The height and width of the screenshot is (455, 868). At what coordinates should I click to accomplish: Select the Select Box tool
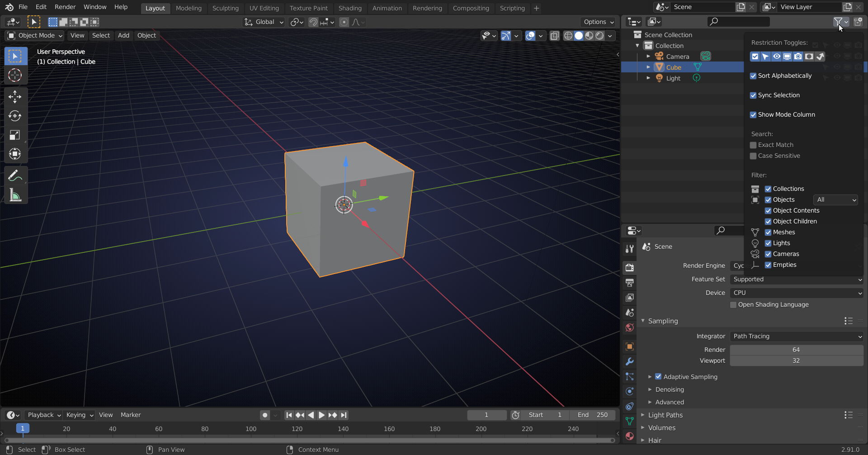pyautogui.click(x=15, y=56)
